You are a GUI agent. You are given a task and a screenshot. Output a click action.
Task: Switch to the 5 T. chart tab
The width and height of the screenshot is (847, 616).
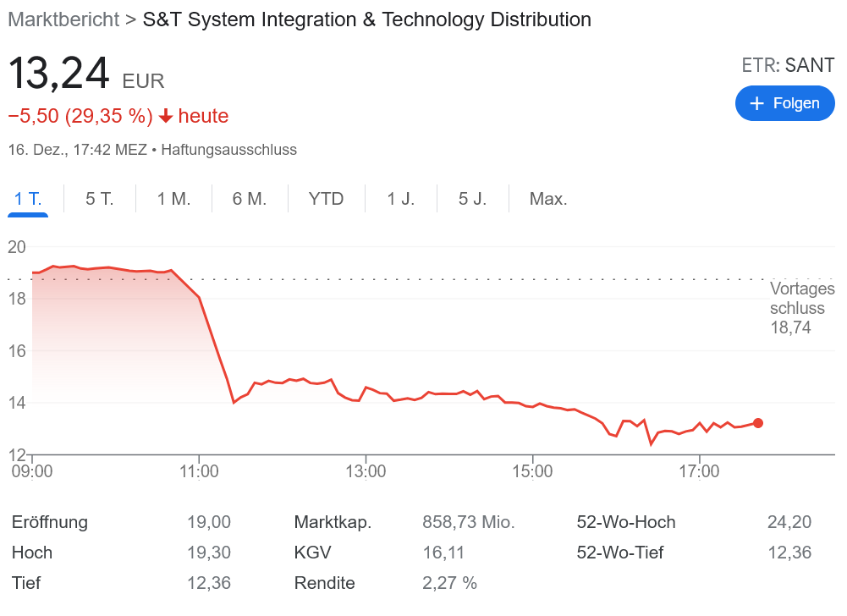pyautogui.click(x=99, y=199)
